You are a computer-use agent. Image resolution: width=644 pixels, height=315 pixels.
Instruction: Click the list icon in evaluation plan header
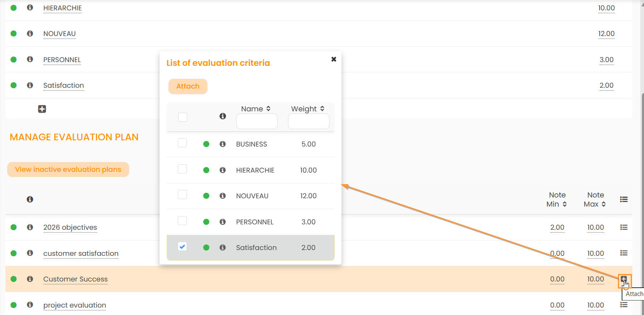point(624,200)
